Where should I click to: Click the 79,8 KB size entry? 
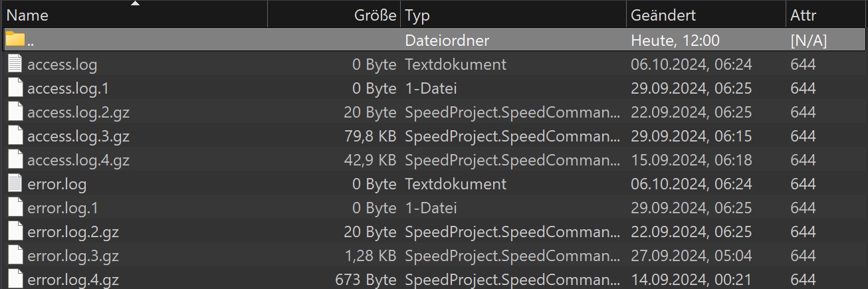pos(370,136)
